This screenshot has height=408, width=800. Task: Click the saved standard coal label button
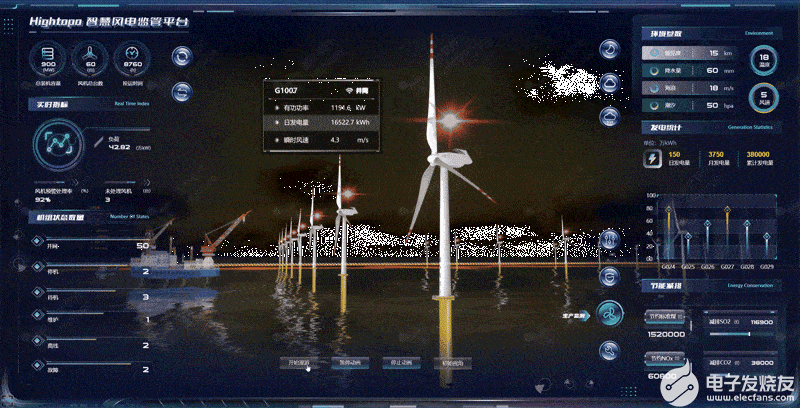(665, 316)
